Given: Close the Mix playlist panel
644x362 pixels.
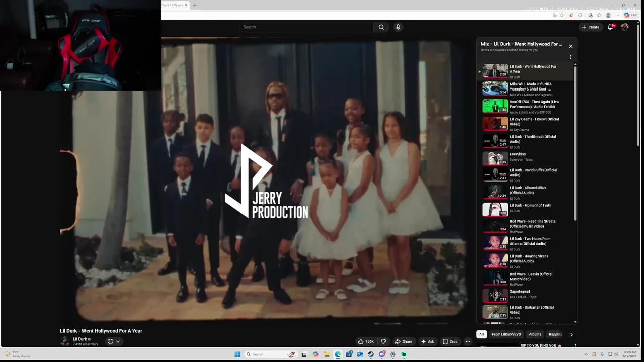Looking at the screenshot, I should [570, 46].
